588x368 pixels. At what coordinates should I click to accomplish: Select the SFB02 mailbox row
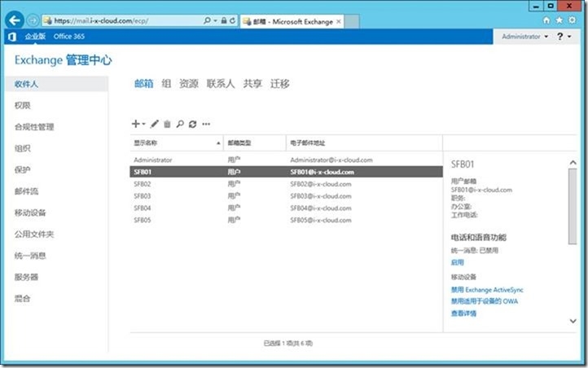point(286,184)
